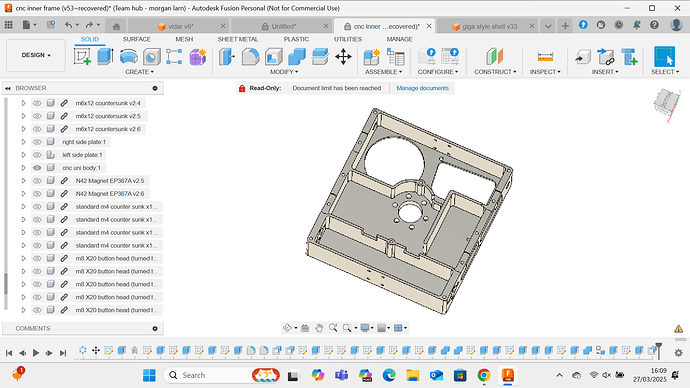Show the right side plate:1 component
The height and width of the screenshot is (388, 690).
[37, 142]
